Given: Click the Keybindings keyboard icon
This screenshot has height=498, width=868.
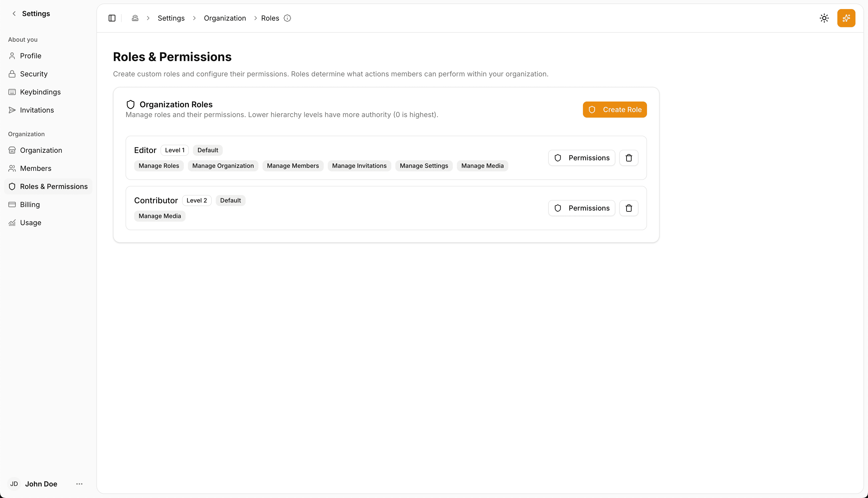Looking at the screenshot, I should pyautogui.click(x=12, y=92).
